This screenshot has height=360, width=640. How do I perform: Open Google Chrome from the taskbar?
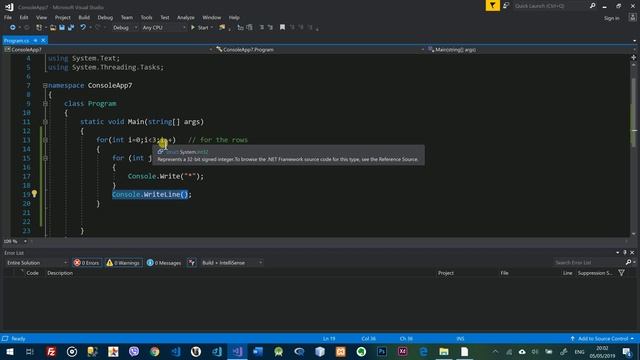point(155,351)
